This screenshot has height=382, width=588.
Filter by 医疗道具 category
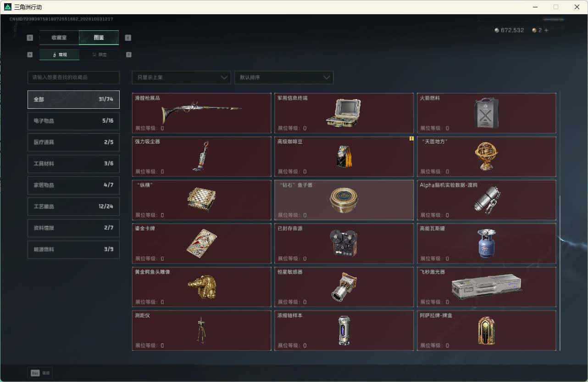(73, 142)
